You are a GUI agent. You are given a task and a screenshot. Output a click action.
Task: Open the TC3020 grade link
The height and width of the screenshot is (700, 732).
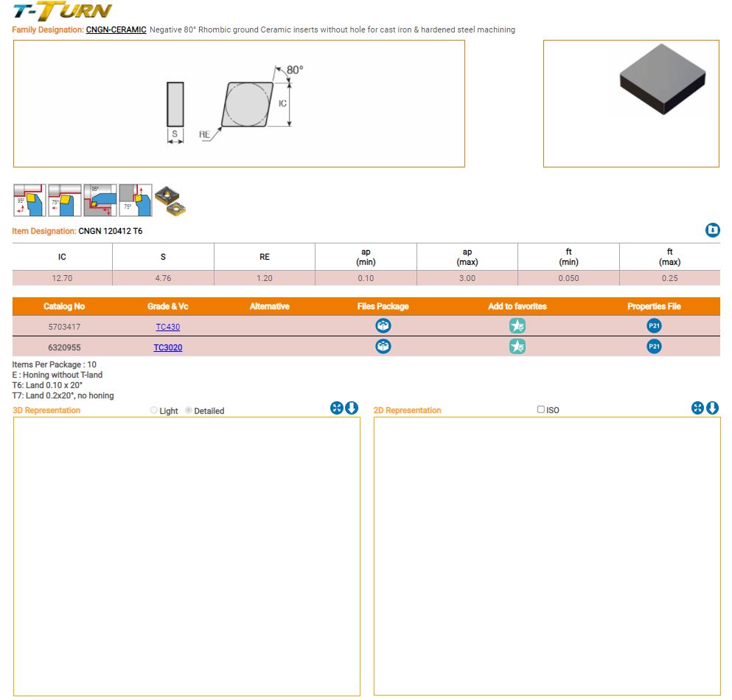pyautogui.click(x=167, y=347)
